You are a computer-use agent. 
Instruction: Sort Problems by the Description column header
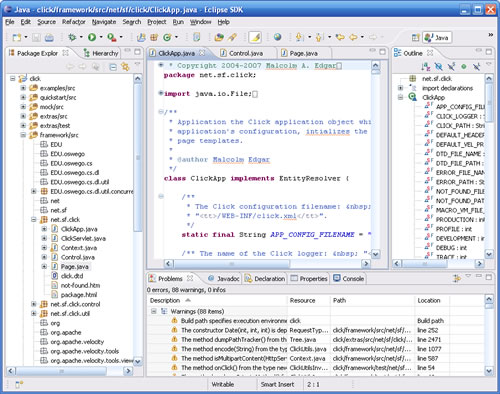(217, 300)
